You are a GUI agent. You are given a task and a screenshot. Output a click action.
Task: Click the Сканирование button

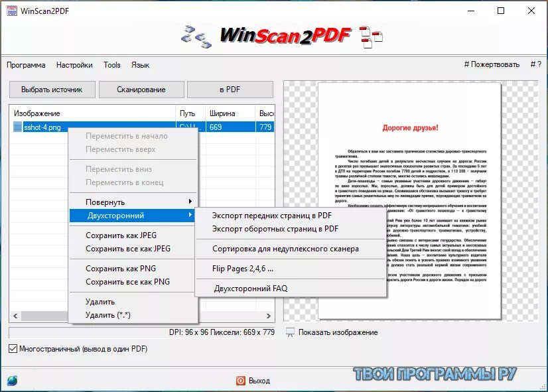tap(141, 90)
